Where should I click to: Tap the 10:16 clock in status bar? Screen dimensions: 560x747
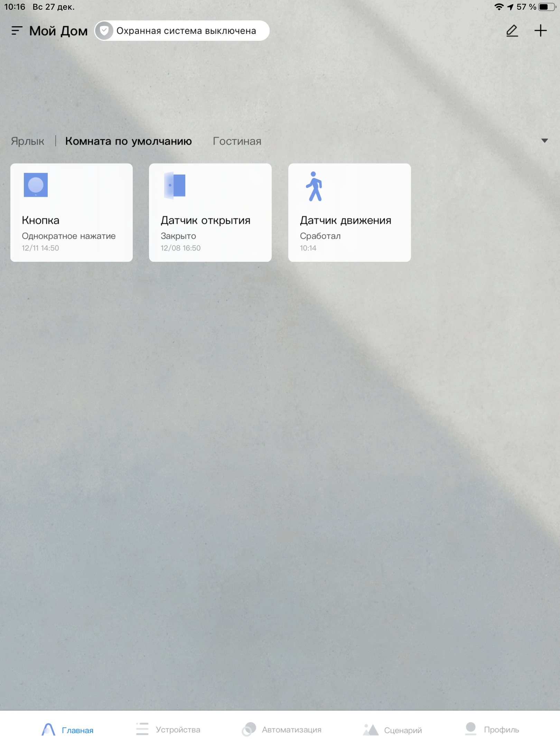coord(15,7)
